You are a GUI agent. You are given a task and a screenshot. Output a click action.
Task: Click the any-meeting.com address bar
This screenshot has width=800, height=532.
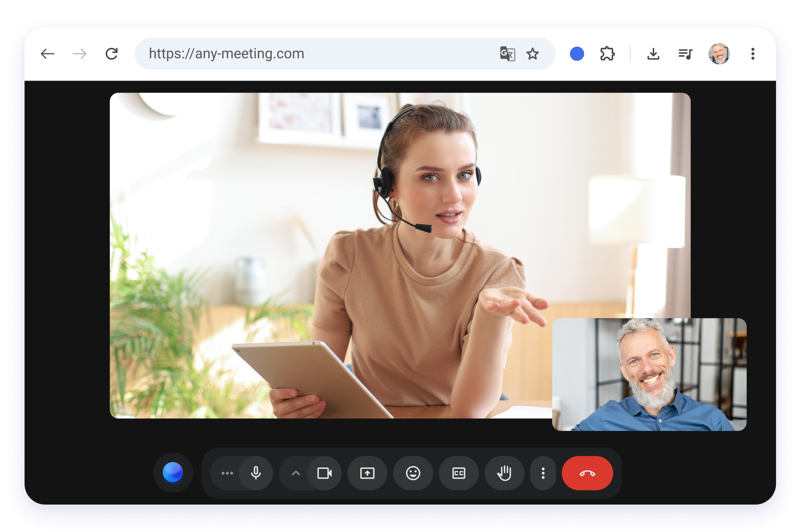pos(345,54)
